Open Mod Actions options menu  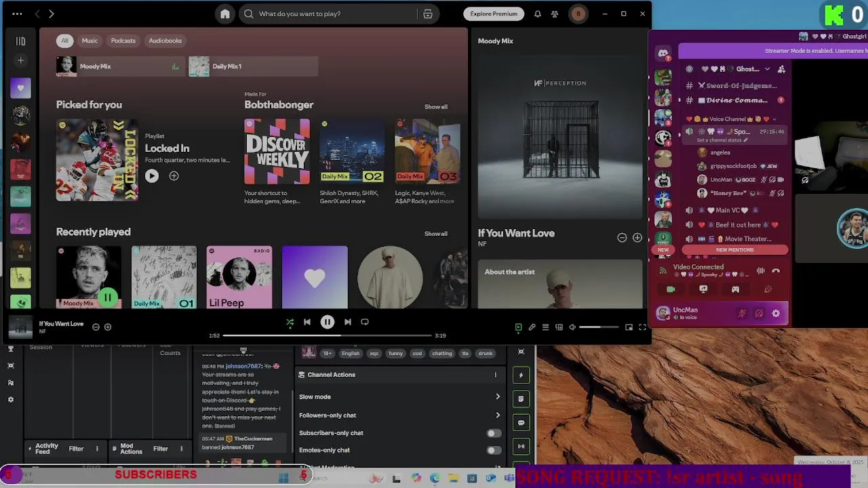[x=181, y=449]
